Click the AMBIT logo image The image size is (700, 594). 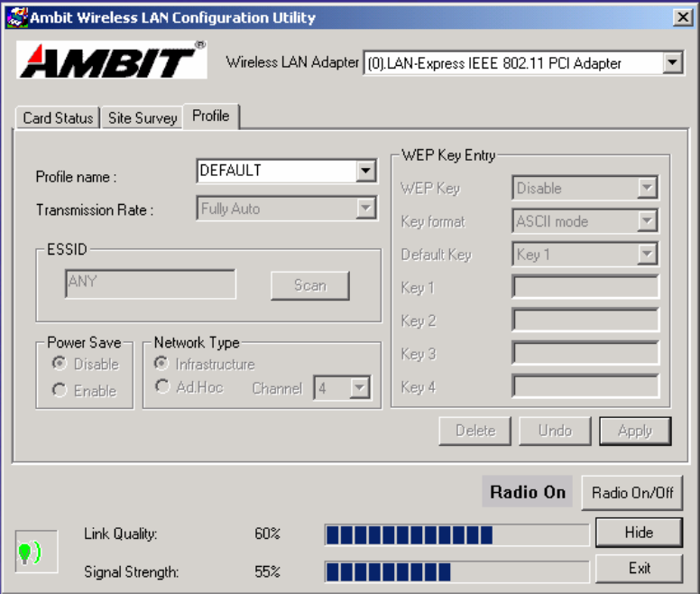pos(112,60)
